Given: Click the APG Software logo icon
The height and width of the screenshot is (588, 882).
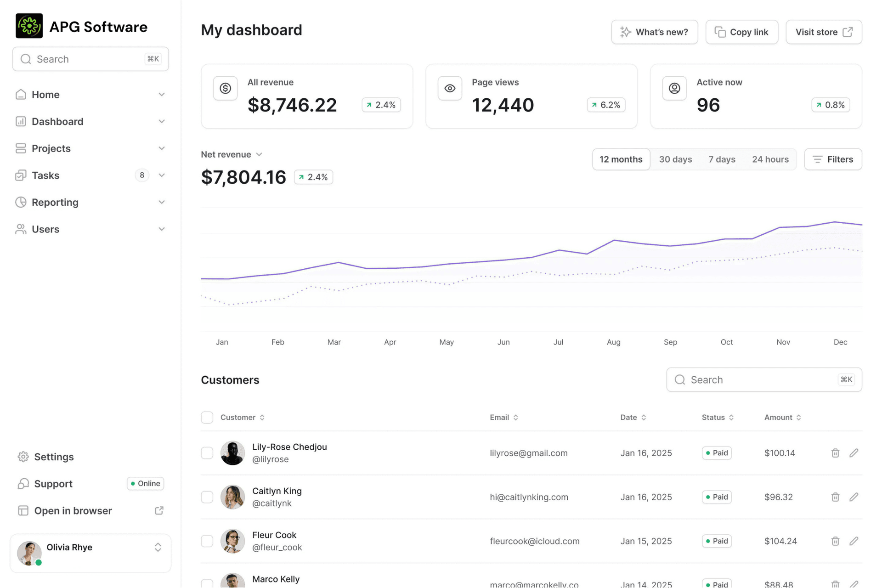Looking at the screenshot, I should pyautogui.click(x=29, y=26).
